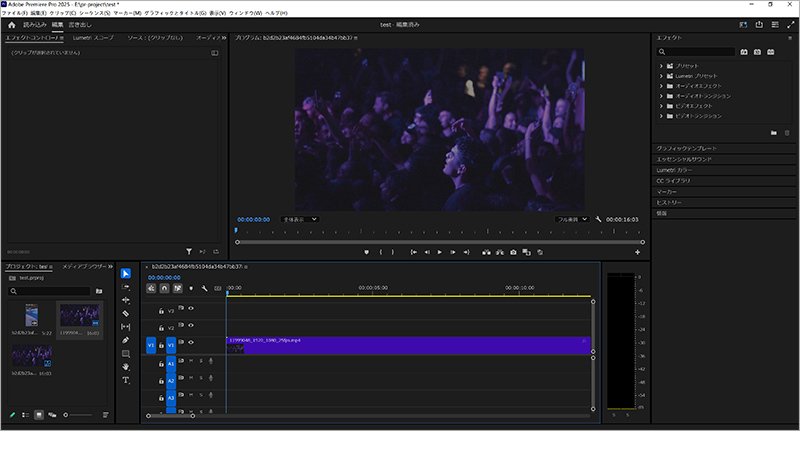Select the Type (T) tool
Image resolution: width=800 pixels, height=451 pixels.
126,380
